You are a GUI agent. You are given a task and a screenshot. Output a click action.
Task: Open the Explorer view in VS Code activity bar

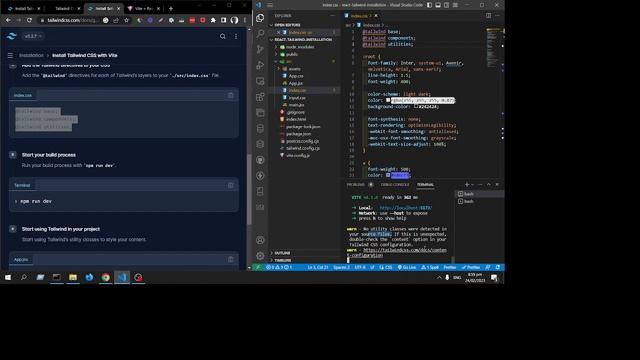(260, 18)
